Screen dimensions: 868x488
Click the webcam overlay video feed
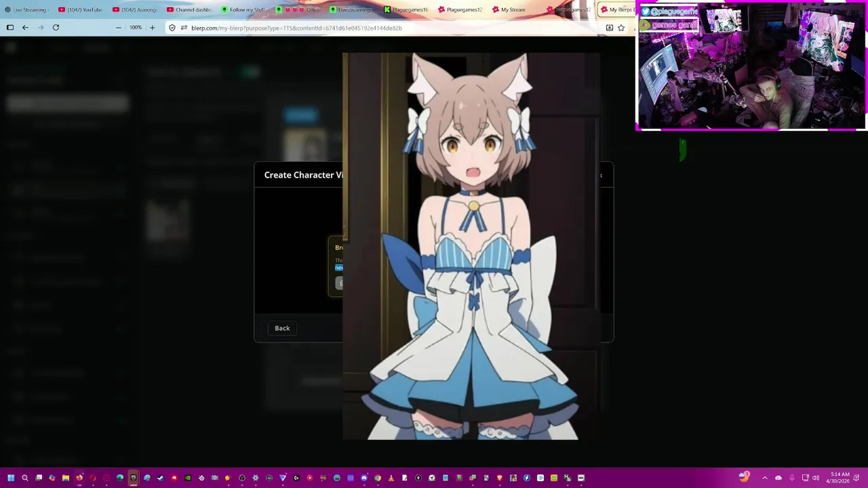(751, 66)
